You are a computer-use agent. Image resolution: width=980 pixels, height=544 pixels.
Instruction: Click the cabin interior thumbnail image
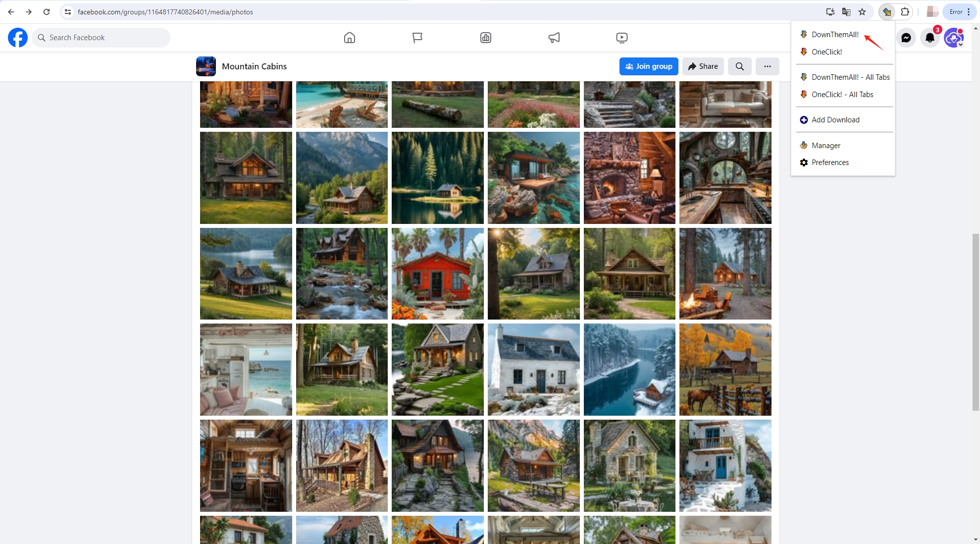(x=629, y=177)
